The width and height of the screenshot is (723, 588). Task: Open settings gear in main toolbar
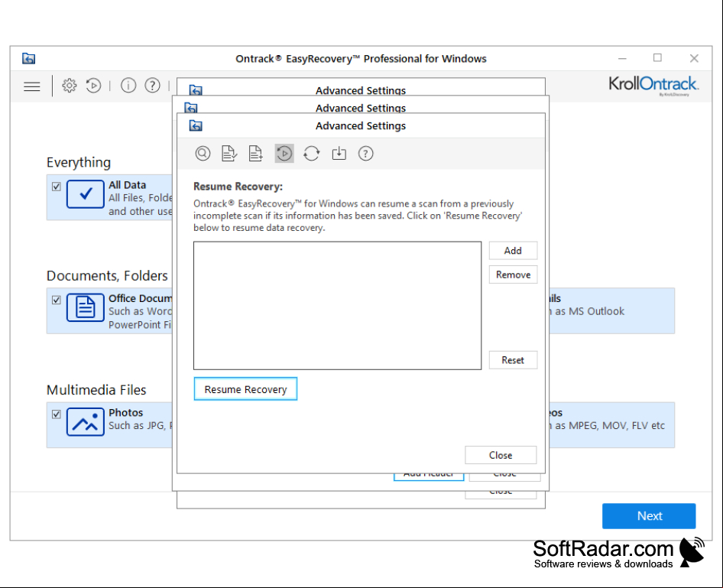69,86
